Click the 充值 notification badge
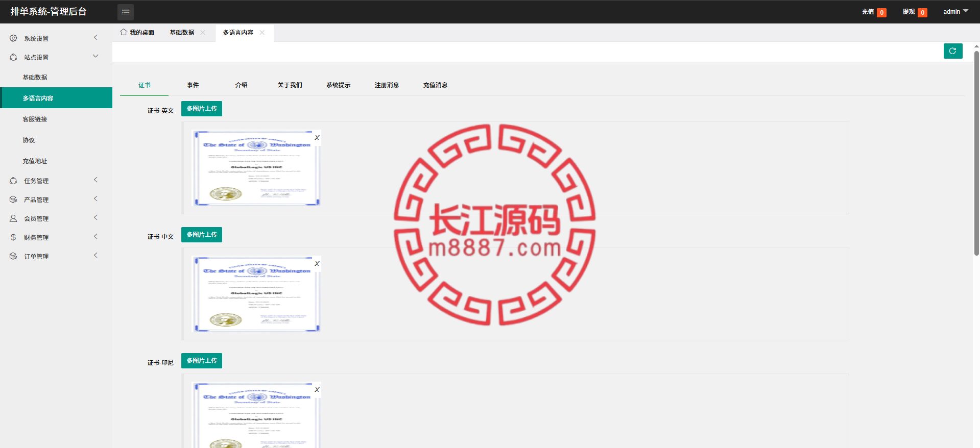This screenshot has height=448, width=980. [881, 13]
